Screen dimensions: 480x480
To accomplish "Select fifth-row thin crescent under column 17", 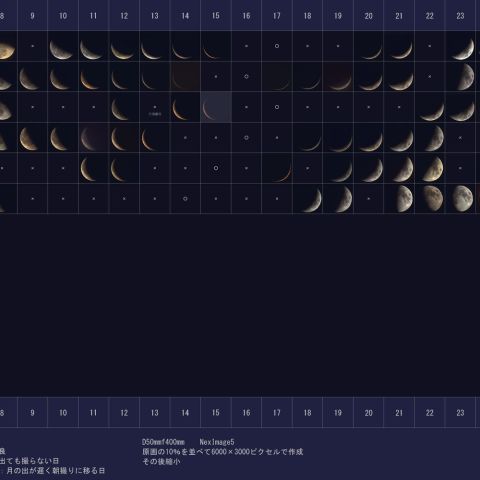I will [x=283, y=173].
